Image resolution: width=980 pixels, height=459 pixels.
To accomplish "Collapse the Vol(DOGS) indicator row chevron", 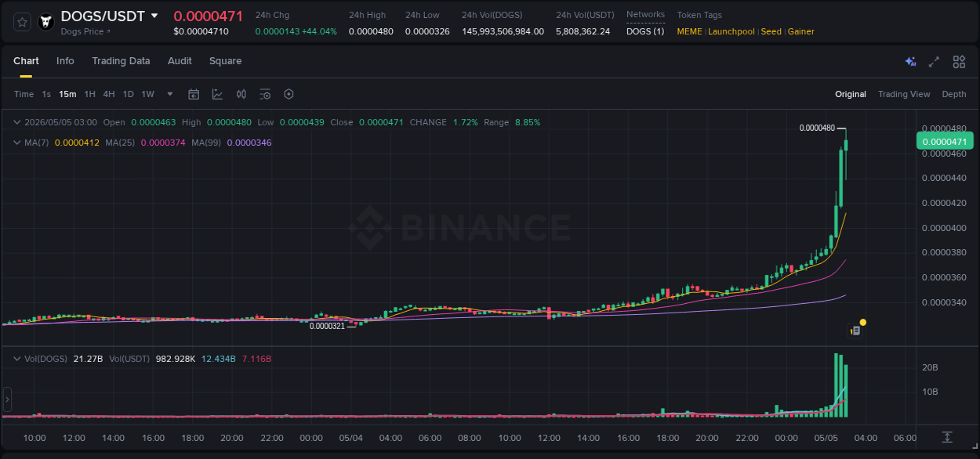I will pyautogui.click(x=17, y=359).
